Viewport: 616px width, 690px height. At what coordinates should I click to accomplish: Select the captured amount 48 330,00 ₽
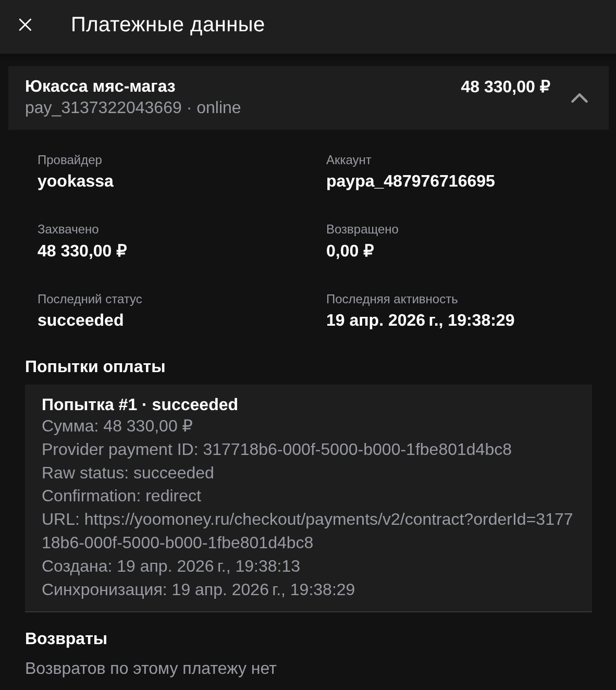coord(81,251)
